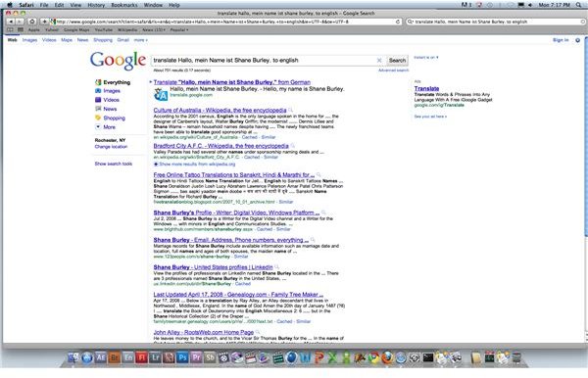588x378 pixels.
Task: Click 'Sign in' at top right
Action: point(561,40)
